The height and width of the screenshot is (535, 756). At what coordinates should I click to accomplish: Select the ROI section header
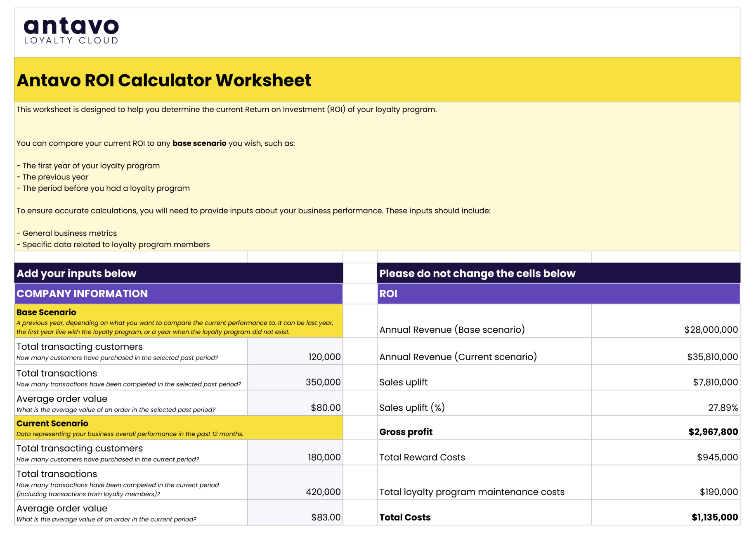[559, 294]
